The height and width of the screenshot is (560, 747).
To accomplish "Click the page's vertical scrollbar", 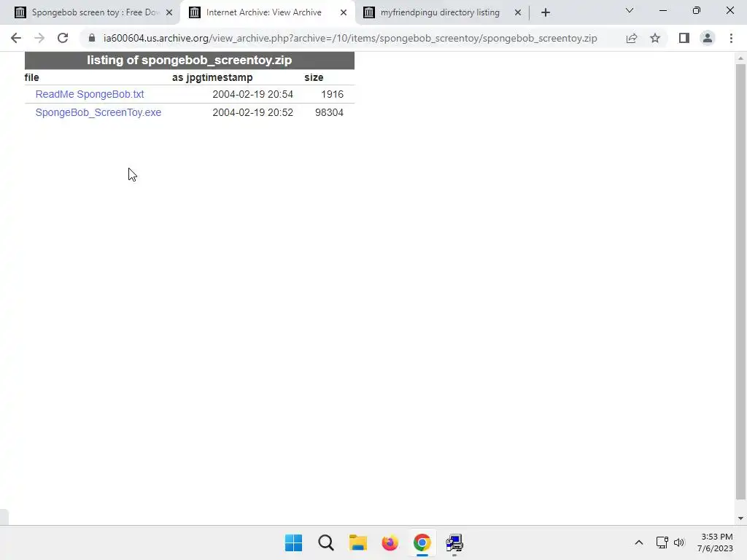I will point(740,282).
